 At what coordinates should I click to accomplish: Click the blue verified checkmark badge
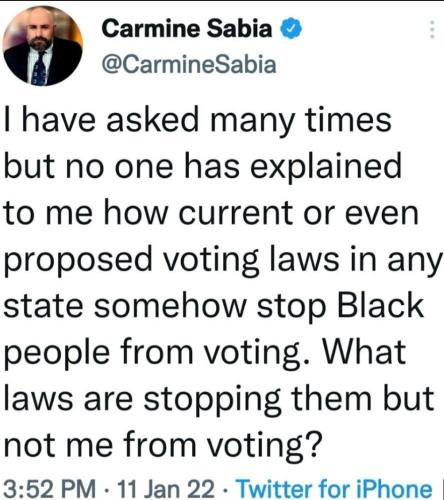click(x=291, y=28)
